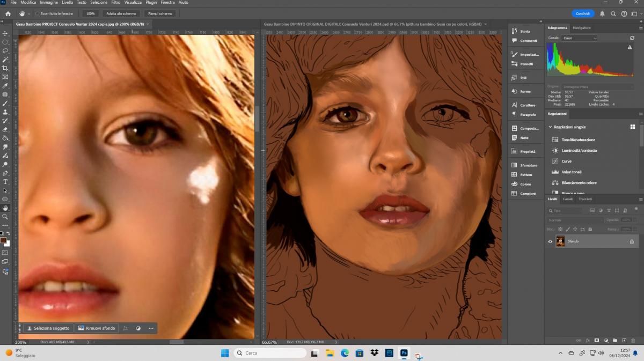This screenshot has height=361, width=644.
Task: Select the Clone Stamp tool
Action: 5,112
